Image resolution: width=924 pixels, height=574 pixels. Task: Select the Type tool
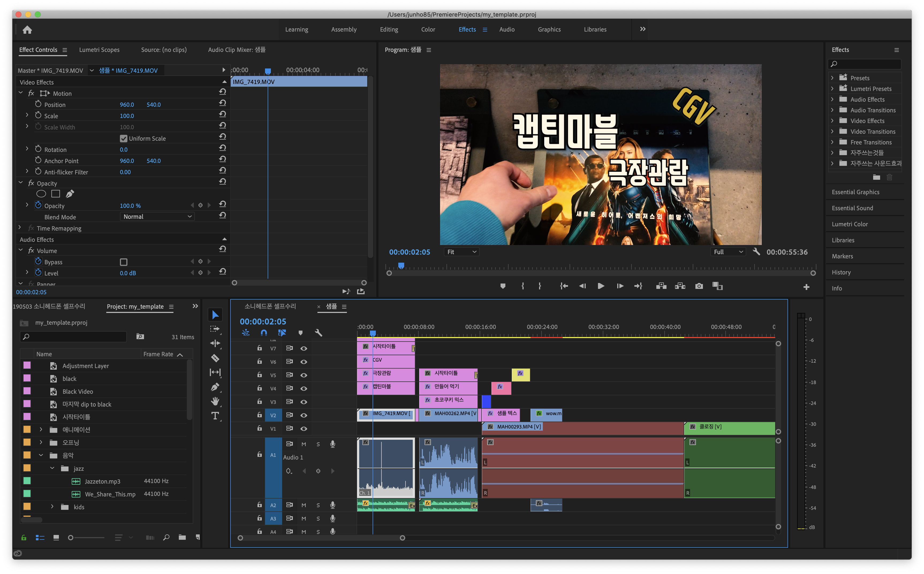click(215, 416)
